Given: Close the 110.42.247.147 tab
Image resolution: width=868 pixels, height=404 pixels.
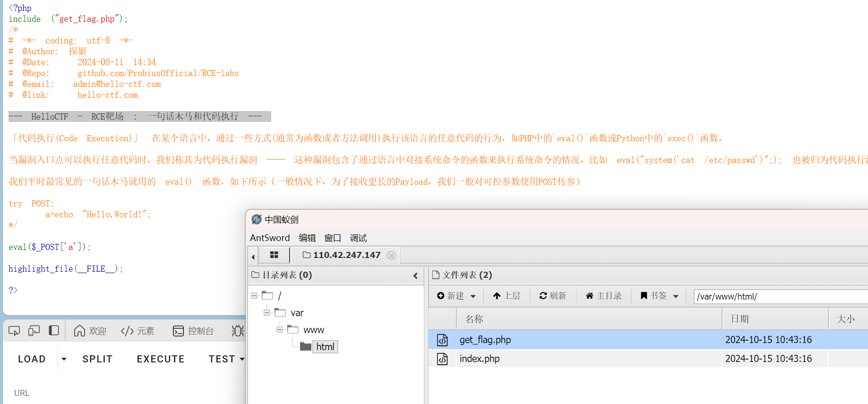Looking at the screenshot, I should coord(391,255).
